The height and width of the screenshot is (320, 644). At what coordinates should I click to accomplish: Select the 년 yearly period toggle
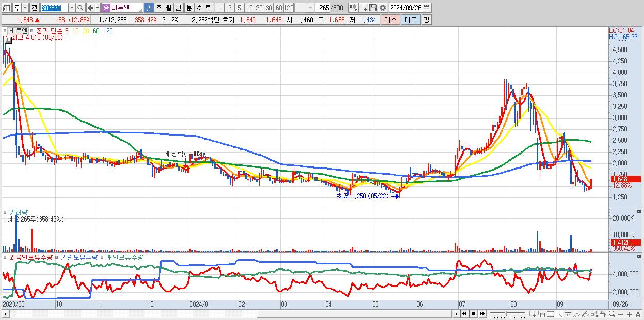pyautogui.click(x=178, y=8)
